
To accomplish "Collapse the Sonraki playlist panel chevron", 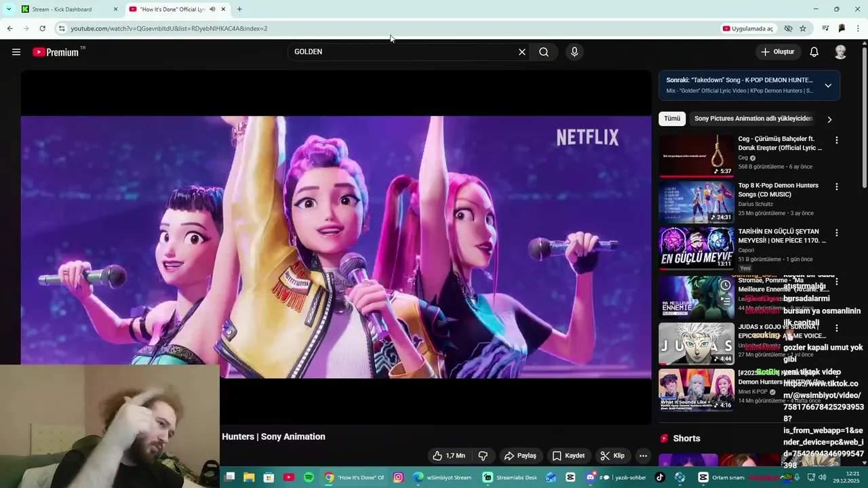I will 828,85.
